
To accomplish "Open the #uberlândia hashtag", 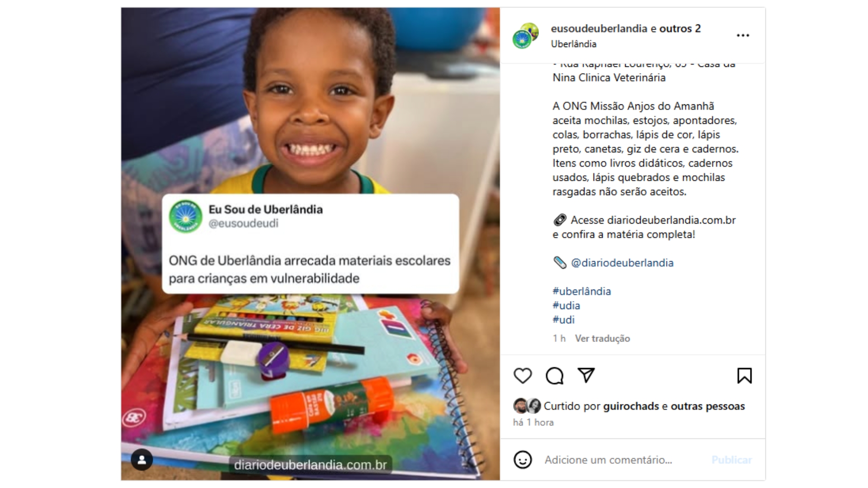I will click(x=581, y=291).
